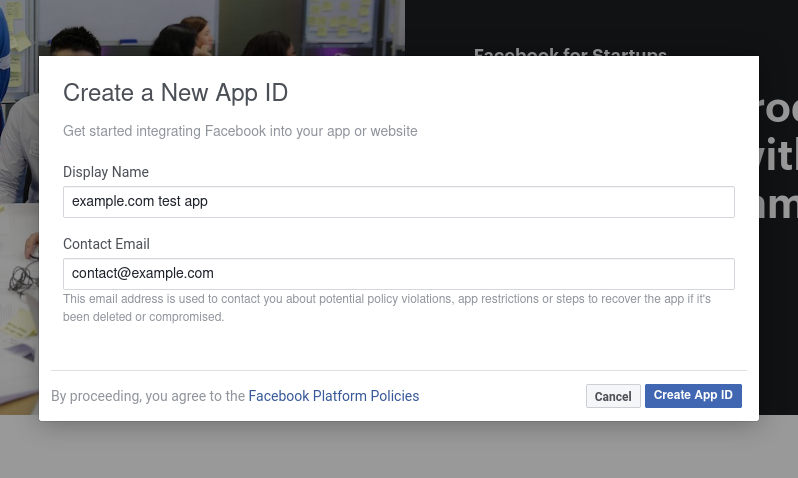Click the large white banner text behind dialog

point(778,156)
